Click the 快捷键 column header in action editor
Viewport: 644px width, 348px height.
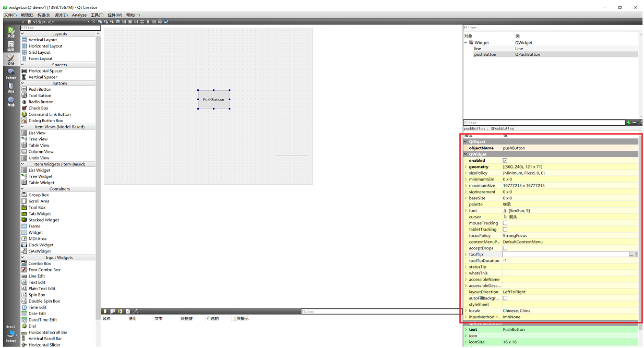click(x=186, y=318)
